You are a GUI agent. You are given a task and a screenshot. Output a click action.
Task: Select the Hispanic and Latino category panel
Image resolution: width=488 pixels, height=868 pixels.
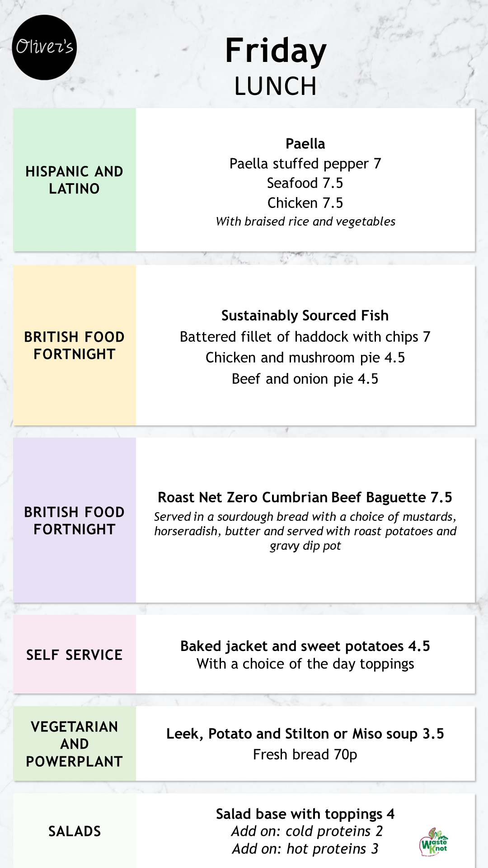tap(75, 179)
